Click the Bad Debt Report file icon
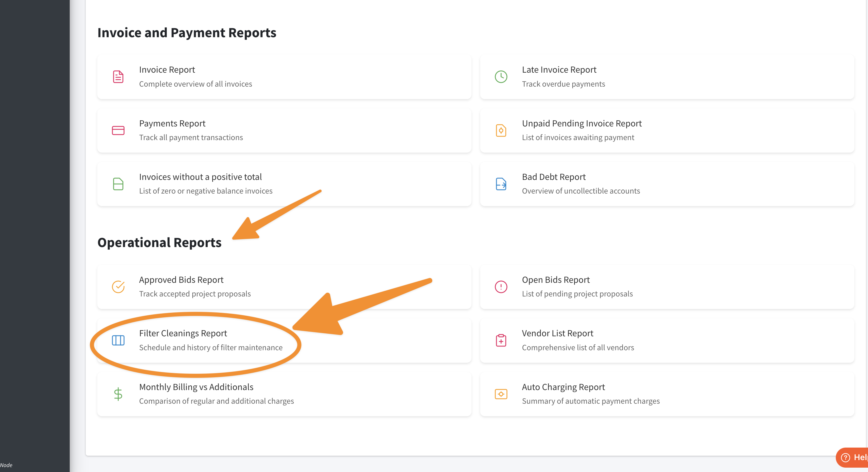The width and height of the screenshot is (868, 472). [501, 184]
